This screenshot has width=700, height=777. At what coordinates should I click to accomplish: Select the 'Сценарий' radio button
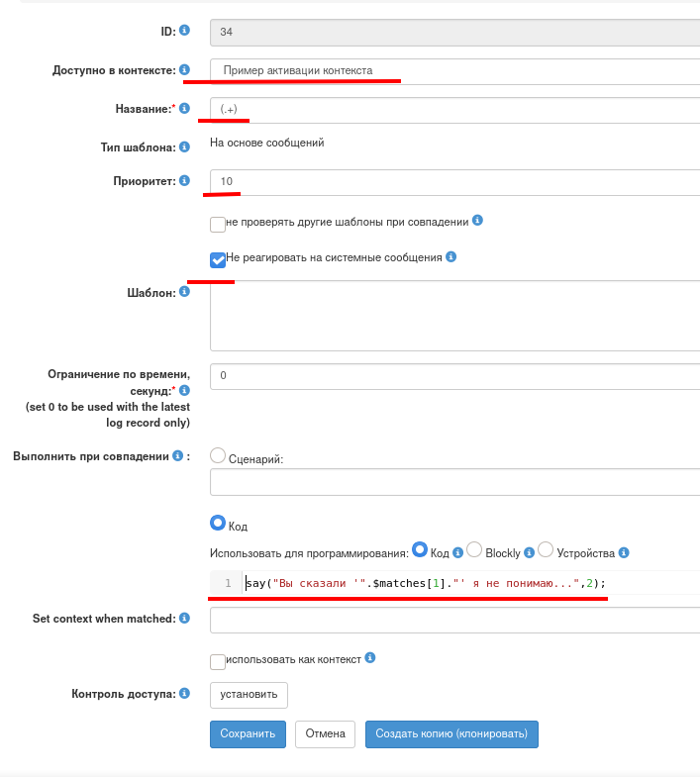pos(218,455)
